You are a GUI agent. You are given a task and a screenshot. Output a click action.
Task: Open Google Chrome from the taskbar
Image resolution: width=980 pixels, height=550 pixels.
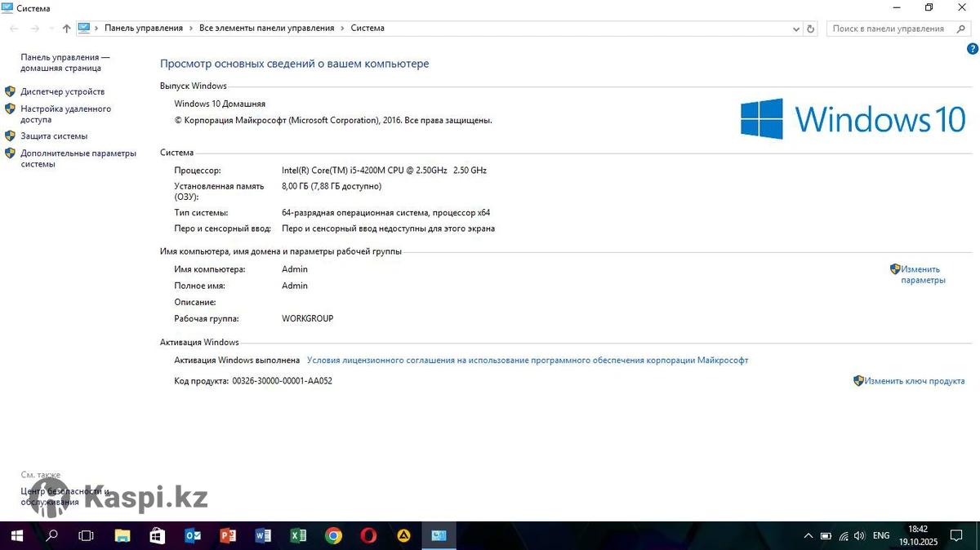coord(333,535)
